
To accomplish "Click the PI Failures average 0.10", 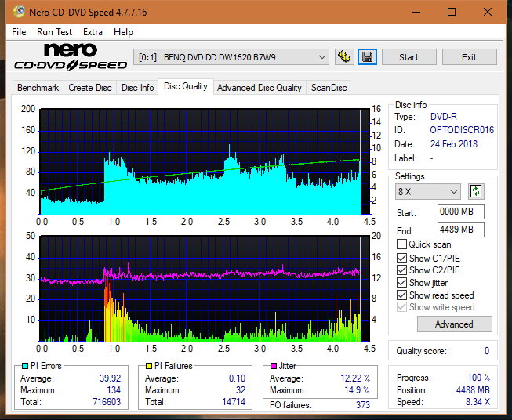I will tap(237, 378).
